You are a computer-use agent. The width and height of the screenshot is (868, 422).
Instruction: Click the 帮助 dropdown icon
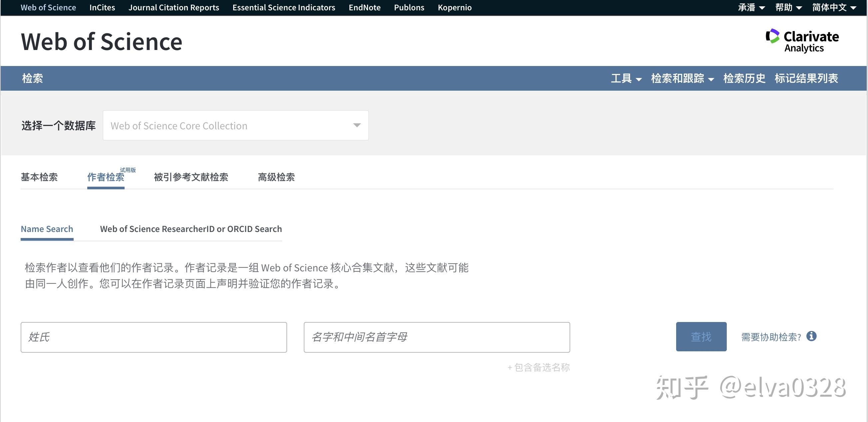800,7
